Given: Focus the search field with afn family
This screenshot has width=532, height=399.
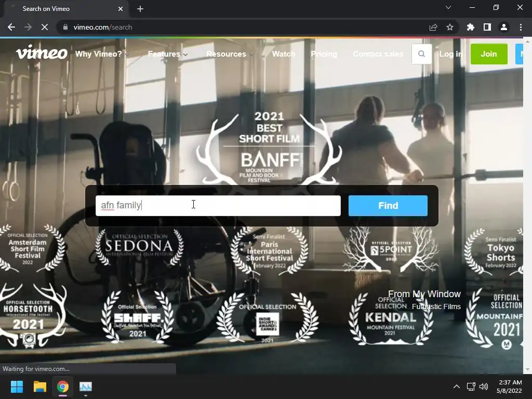Looking at the screenshot, I should [218, 206].
